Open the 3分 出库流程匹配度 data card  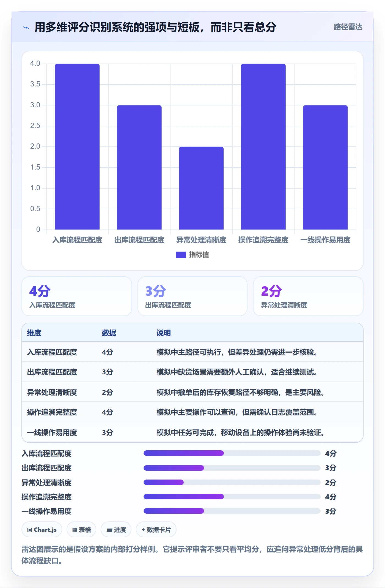tap(193, 296)
